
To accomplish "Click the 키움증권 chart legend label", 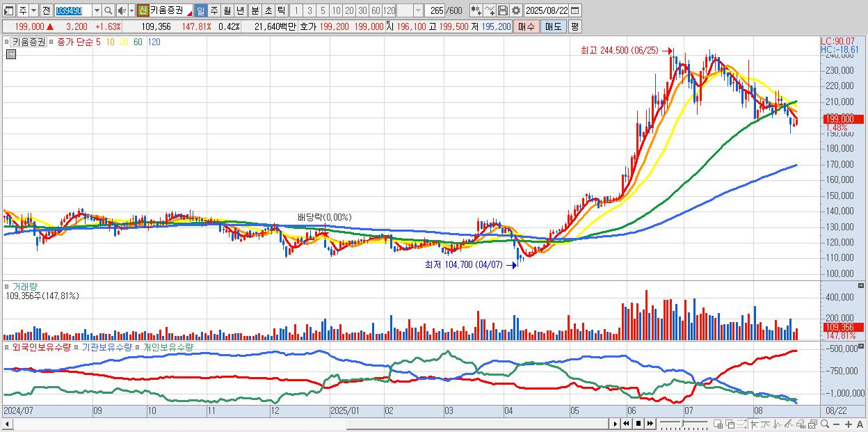I will 29,42.
